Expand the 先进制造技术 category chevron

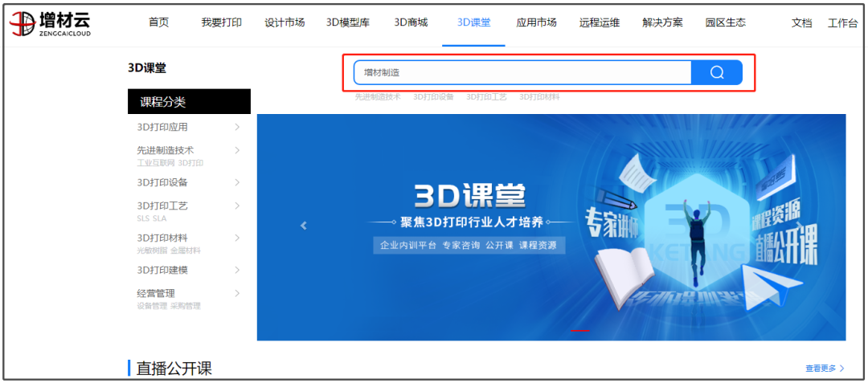(x=237, y=150)
